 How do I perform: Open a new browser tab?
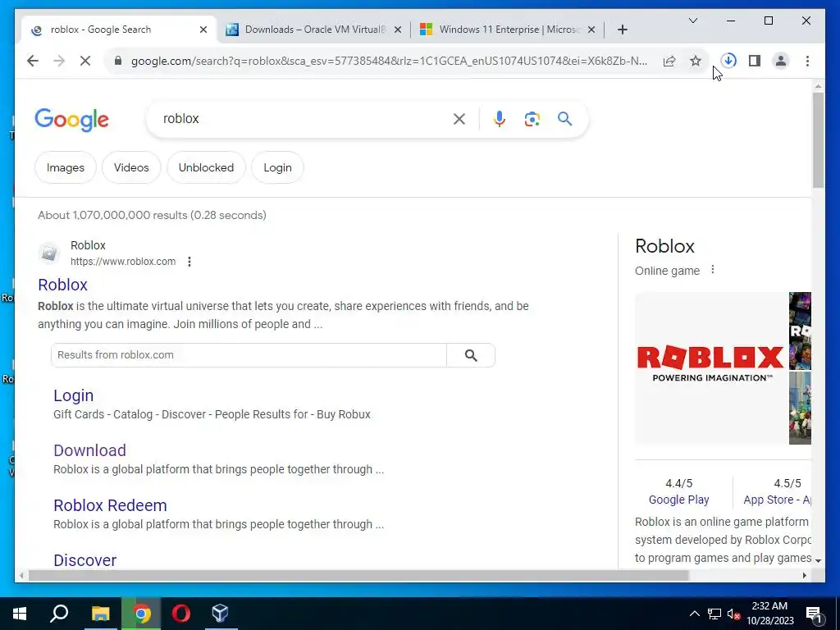[622, 30]
